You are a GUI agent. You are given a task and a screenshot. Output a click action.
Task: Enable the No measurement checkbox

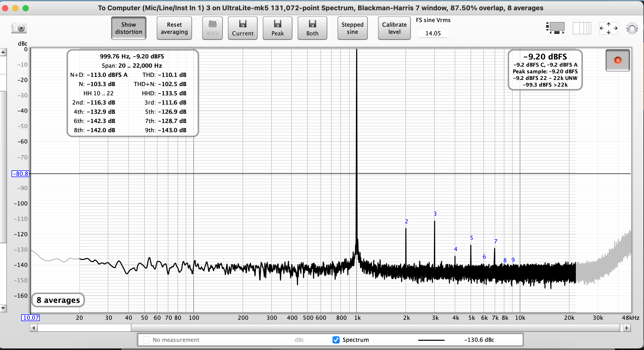(146, 340)
